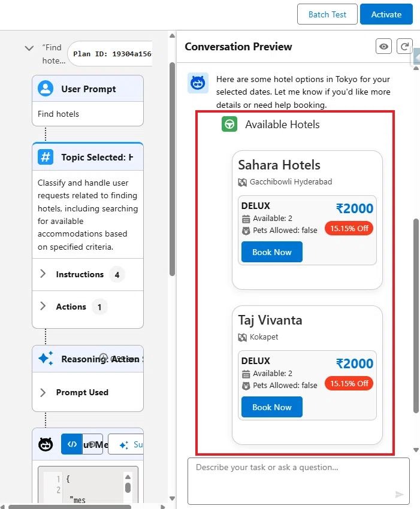Viewport: 420px width, 509px height.
Task: Activate the agent with Activate button
Action: [386, 14]
